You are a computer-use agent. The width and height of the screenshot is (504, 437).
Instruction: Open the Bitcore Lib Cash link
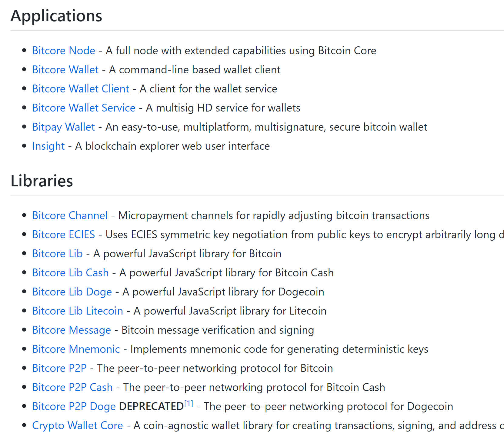pyautogui.click(x=70, y=273)
